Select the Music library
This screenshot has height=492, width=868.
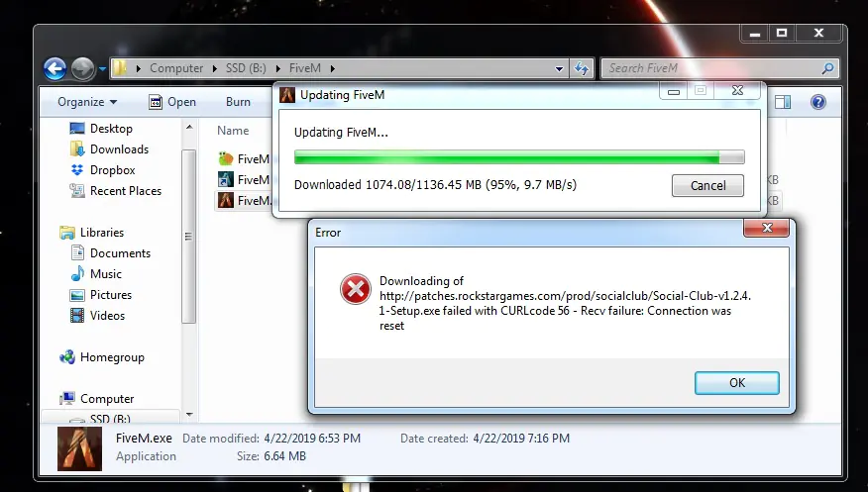105,274
